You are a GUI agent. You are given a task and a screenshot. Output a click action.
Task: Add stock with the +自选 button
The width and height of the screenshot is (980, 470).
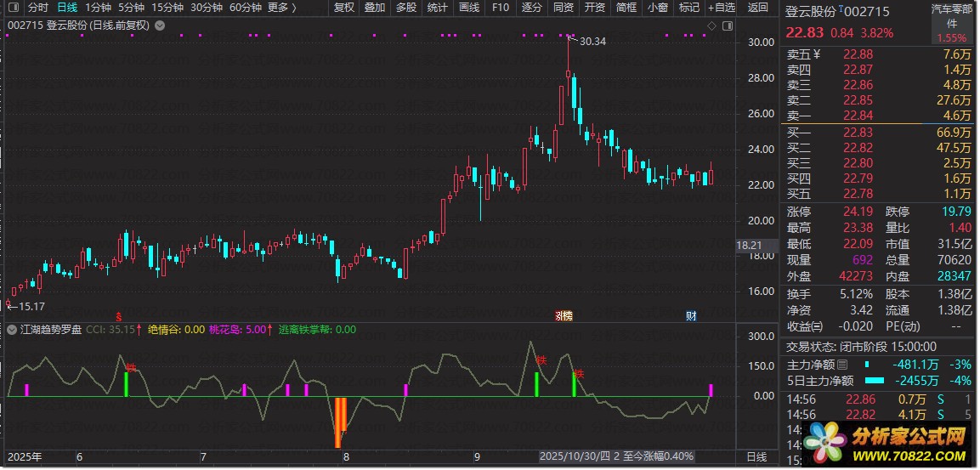point(722,8)
